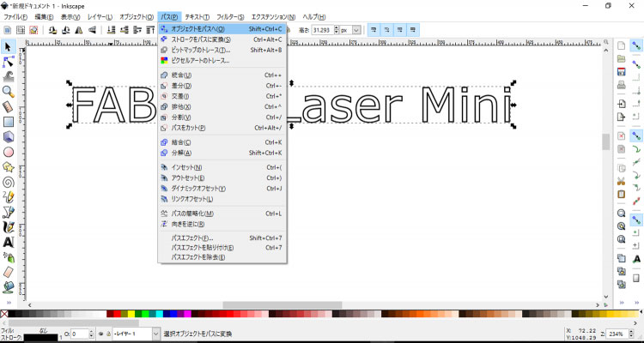Select the Star polygon tool
Screen dimensions: 644x343
8,167
